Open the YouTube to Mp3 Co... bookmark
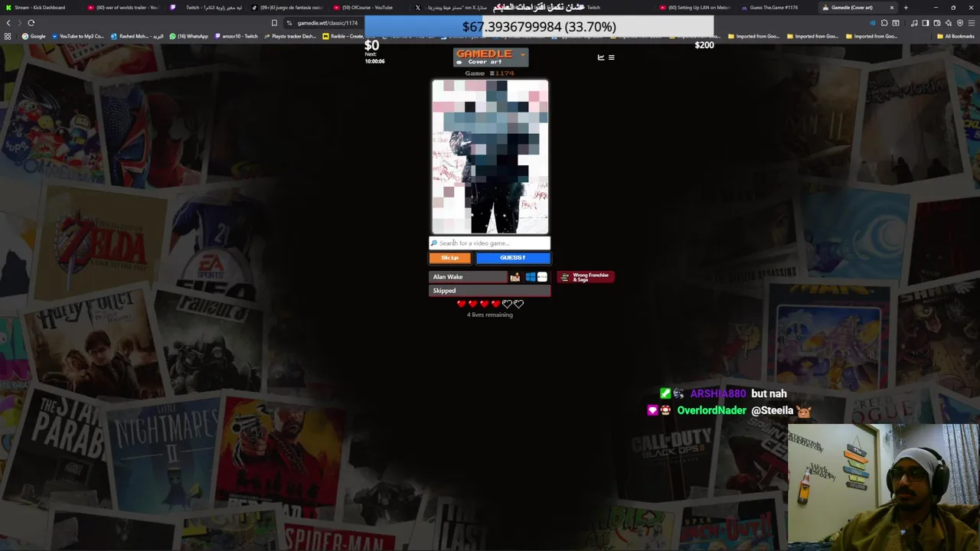Screen dimensions: 980x551 click(x=77, y=36)
